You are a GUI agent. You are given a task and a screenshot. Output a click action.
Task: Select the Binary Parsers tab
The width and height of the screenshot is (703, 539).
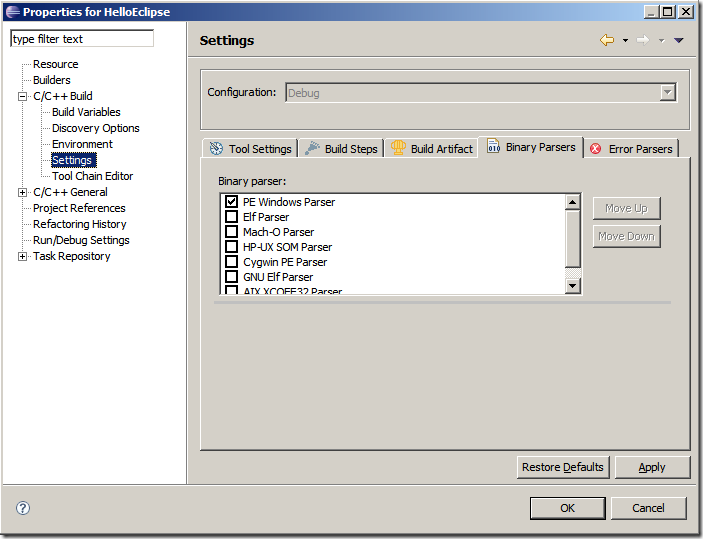[531, 147]
